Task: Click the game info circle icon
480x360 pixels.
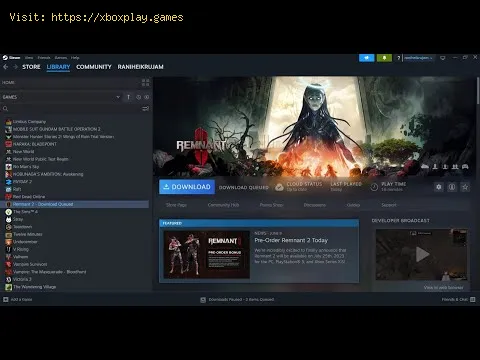Action: tap(452, 187)
